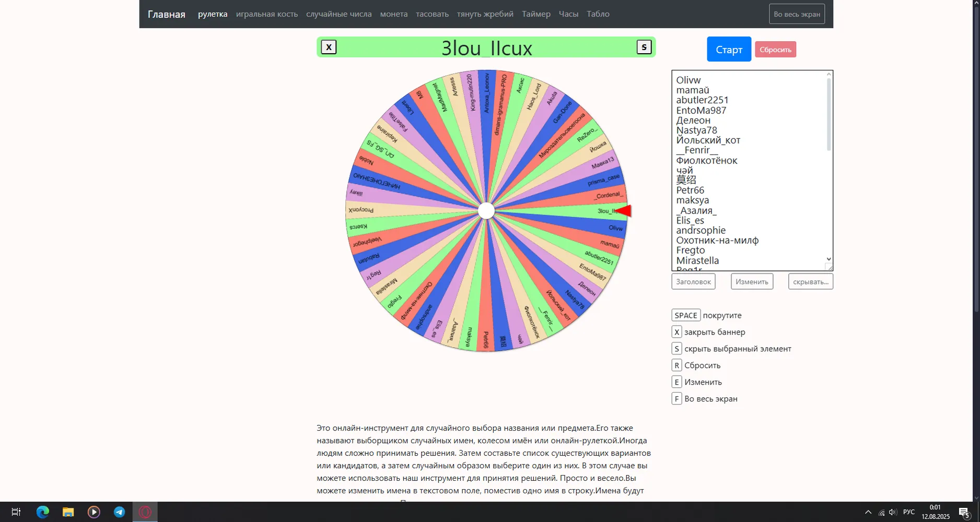
Task: Open network tray icon
Action: click(x=881, y=513)
